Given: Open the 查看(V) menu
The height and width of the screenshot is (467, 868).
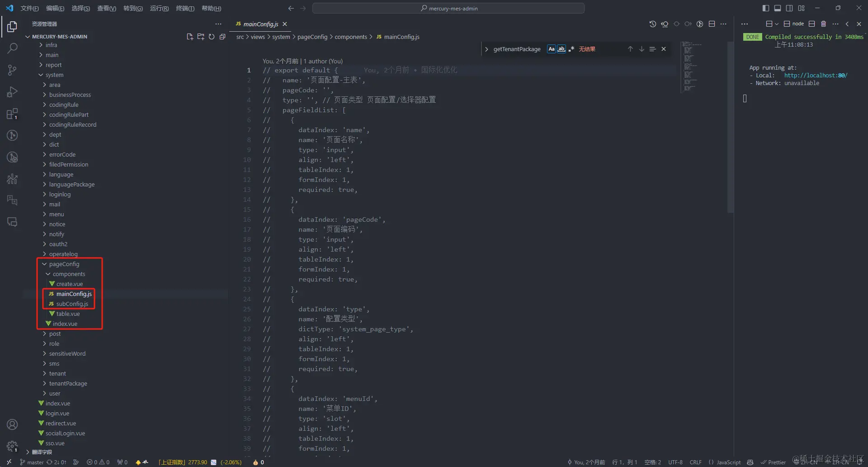Looking at the screenshot, I should [x=107, y=8].
